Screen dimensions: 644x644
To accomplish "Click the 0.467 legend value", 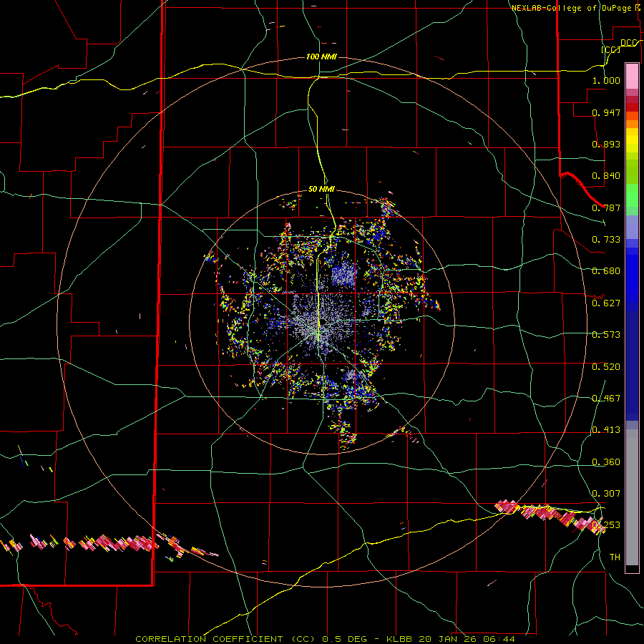I will tap(606, 399).
